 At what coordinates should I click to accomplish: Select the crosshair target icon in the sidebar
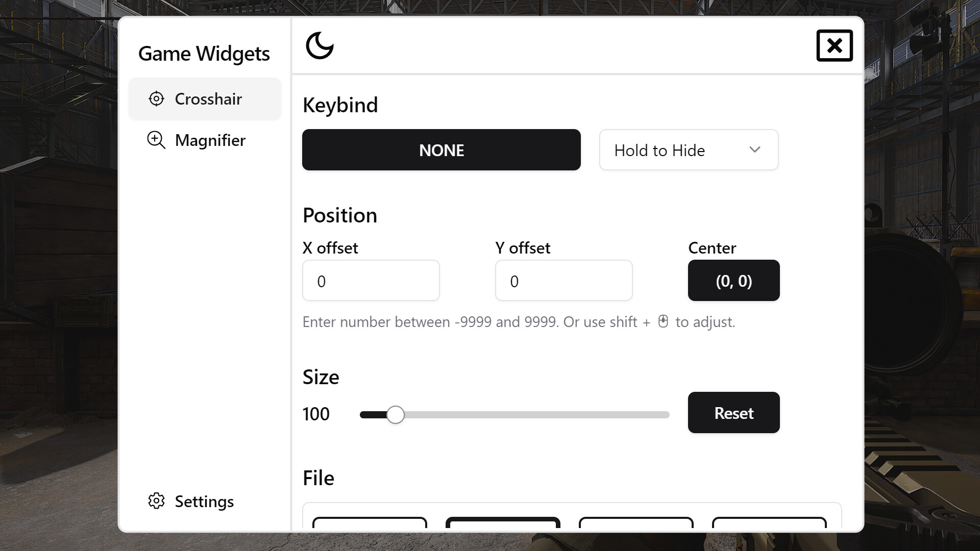click(x=156, y=98)
